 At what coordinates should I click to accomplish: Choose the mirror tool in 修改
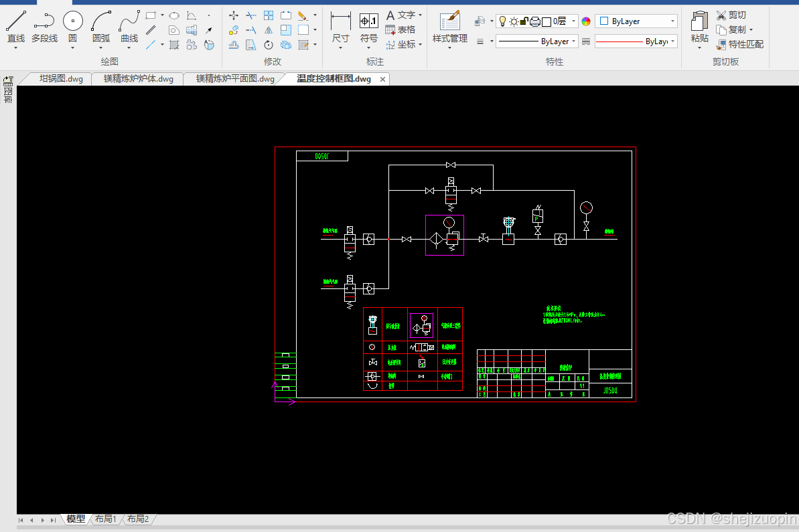[x=269, y=30]
